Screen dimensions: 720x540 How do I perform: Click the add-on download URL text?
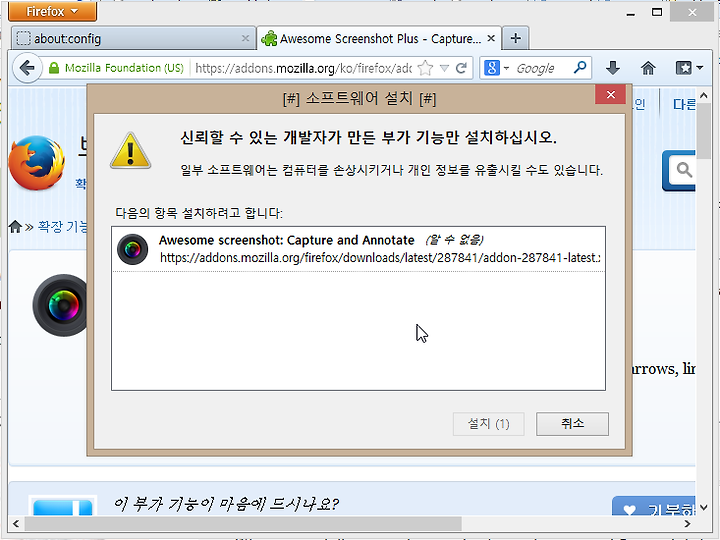pyautogui.click(x=380, y=258)
